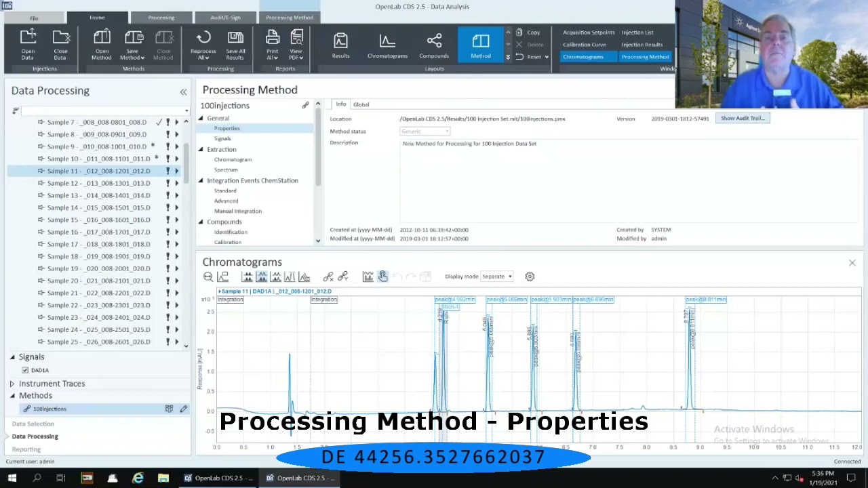Image resolution: width=868 pixels, height=488 pixels.
Task: Collapse the Signals section
Action: pyautogui.click(x=12, y=357)
